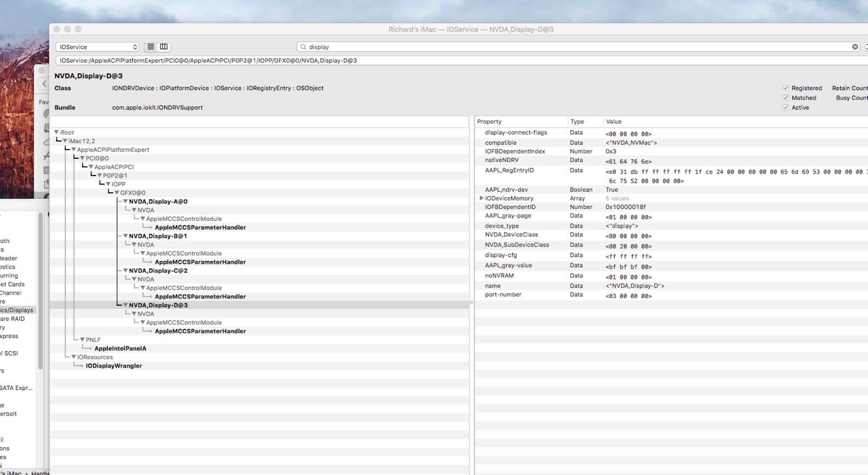Select Graphics/Displays in the background sidebar
The width and height of the screenshot is (868, 475).
coord(16,310)
